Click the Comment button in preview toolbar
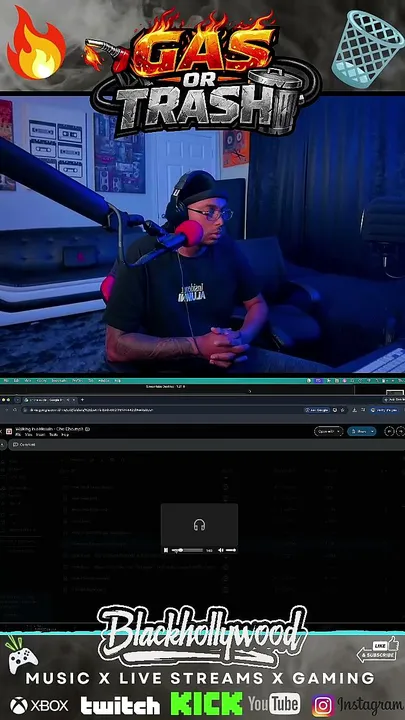The width and height of the screenshot is (405, 720). pyautogui.click(x=24, y=444)
